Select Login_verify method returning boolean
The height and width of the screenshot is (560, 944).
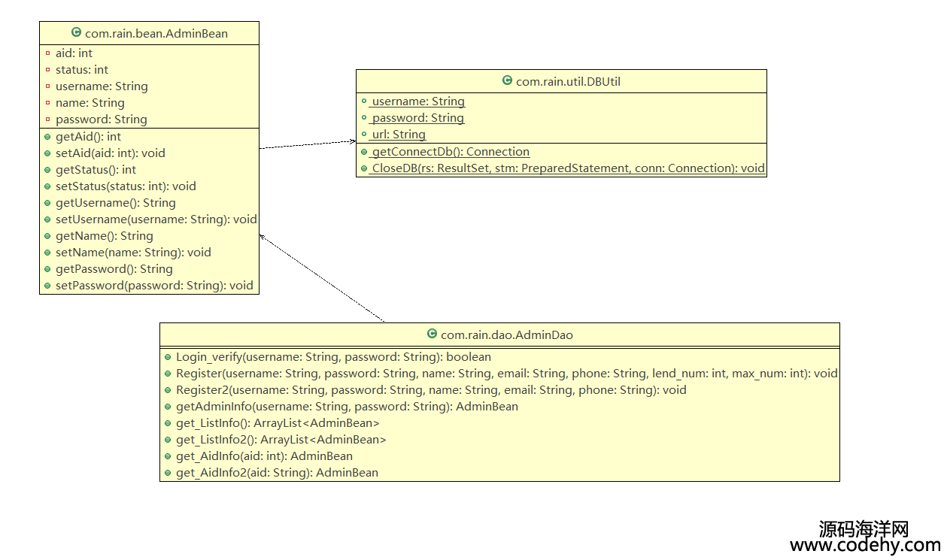[333, 357]
